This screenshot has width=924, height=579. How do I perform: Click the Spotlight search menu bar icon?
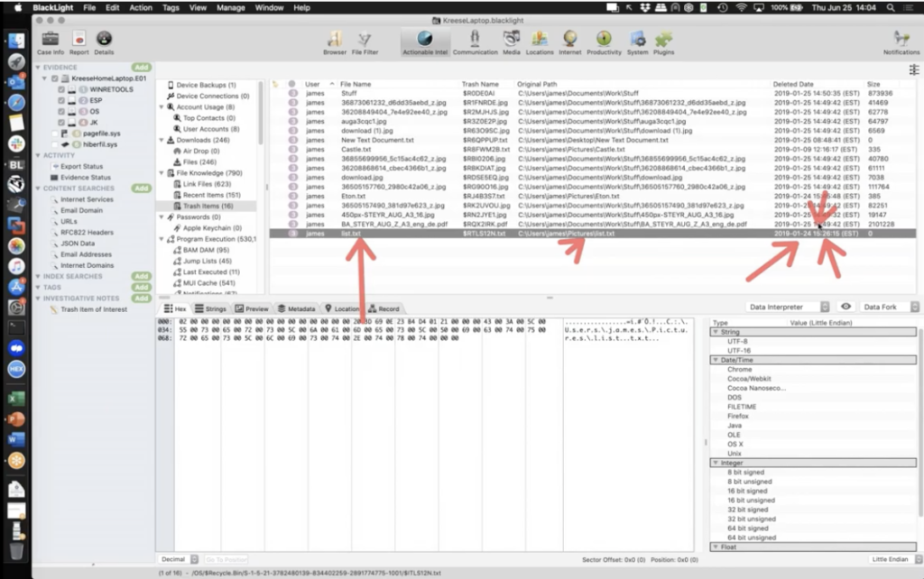tap(891, 7)
